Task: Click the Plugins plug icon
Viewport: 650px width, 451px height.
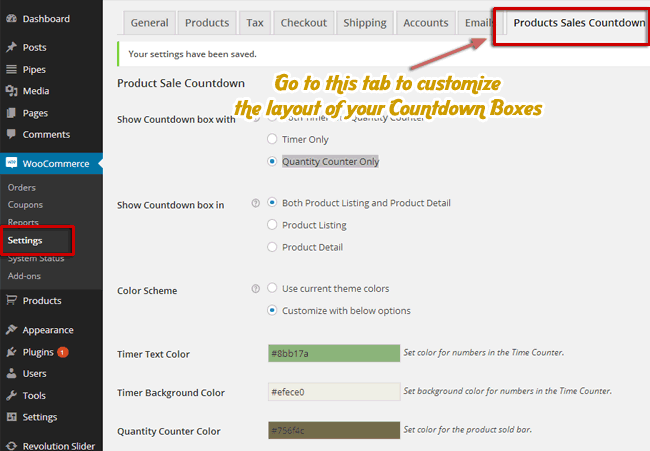Action: tap(12, 352)
